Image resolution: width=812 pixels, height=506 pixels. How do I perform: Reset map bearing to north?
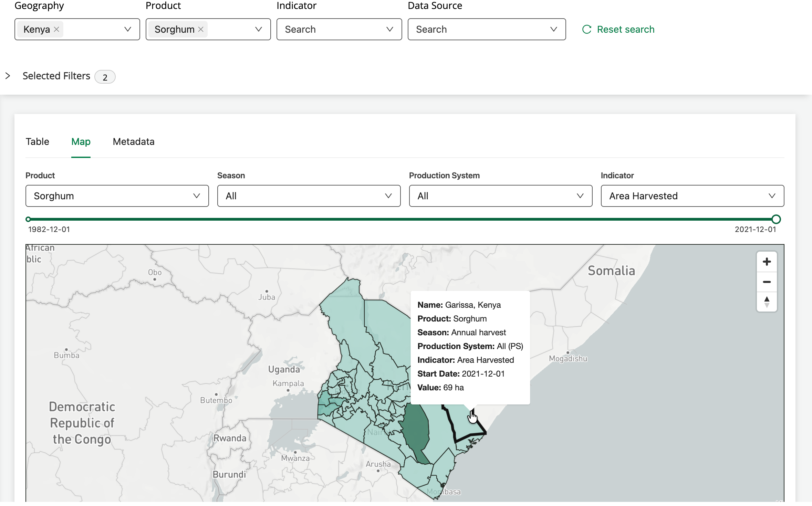(767, 302)
